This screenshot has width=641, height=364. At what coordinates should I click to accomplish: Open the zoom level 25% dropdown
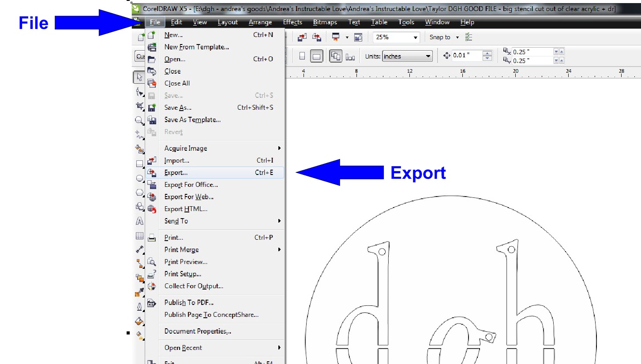coord(415,37)
